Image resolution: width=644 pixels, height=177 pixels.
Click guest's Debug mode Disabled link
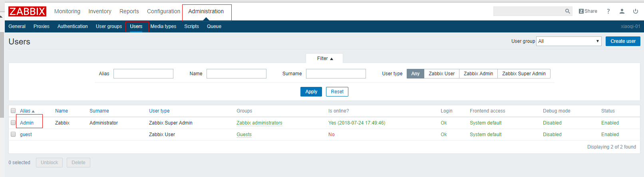tap(552, 135)
